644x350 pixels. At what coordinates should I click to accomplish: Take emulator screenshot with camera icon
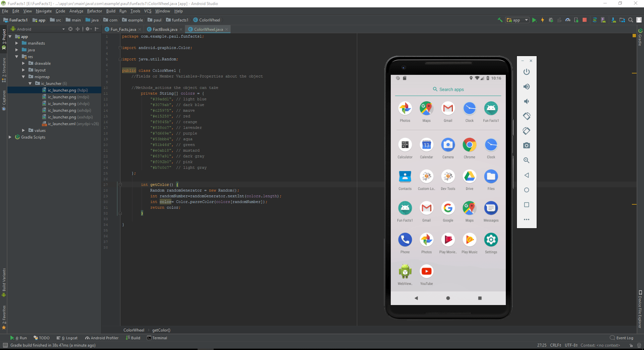(527, 146)
